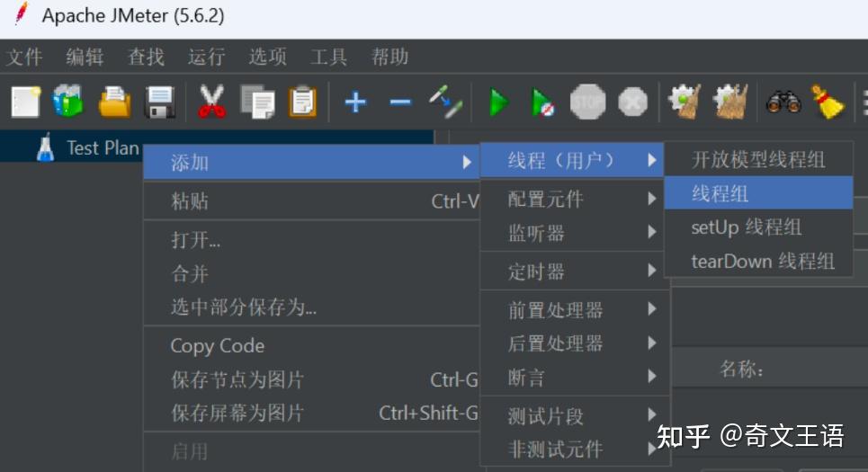Click the JMeter feather logo
The height and width of the screenshot is (472, 868).
tap(21, 13)
